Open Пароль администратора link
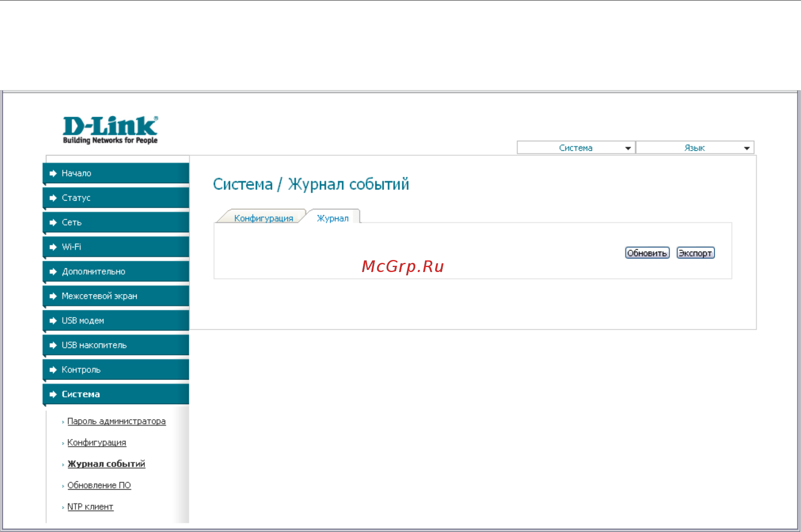This screenshot has height=532, width=801. pyautogui.click(x=116, y=421)
